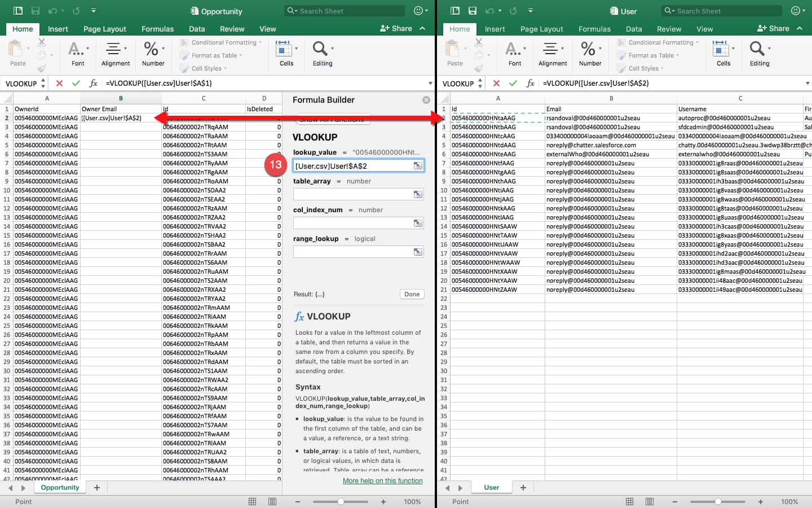
Task: Click Share in Opportunity window
Action: (x=396, y=28)
